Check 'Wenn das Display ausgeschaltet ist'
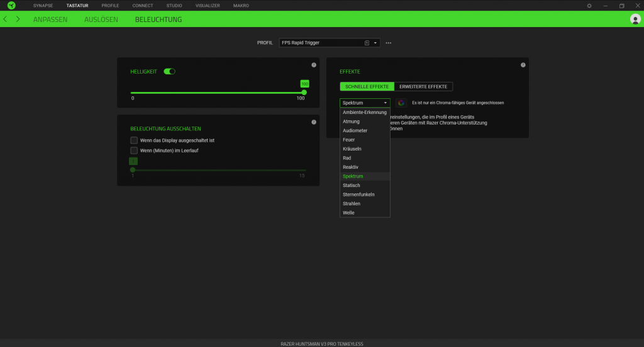 pyautogui.click(x=134, y=140)
